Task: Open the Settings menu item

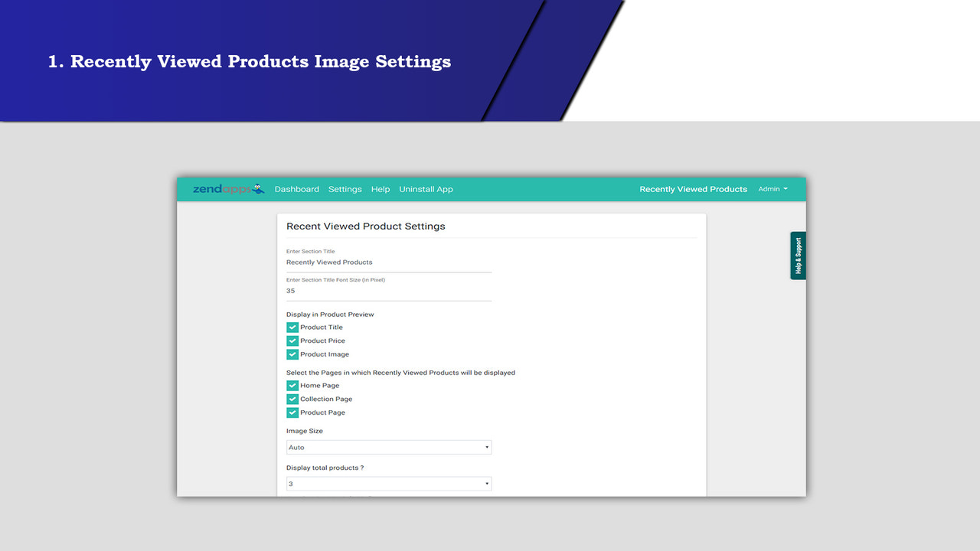Action: (x=345, y=189)
